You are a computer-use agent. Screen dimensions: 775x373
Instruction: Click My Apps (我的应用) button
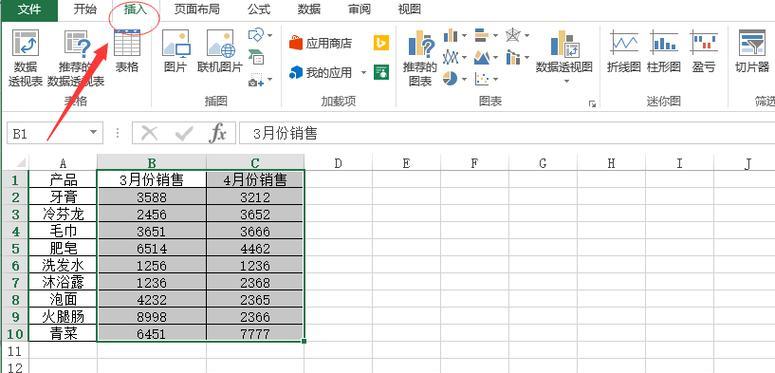tap(320, 73)
